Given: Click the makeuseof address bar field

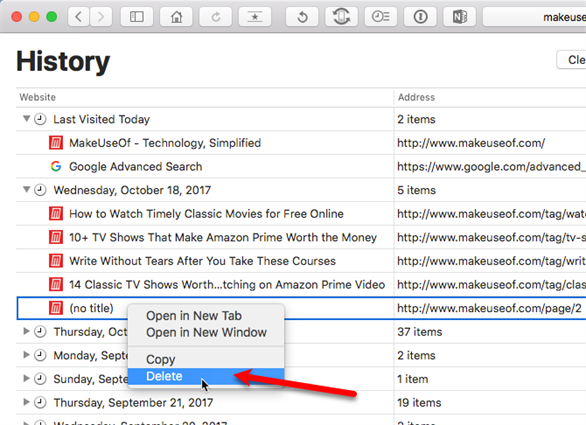Looking at the screenshot, I should coord(534,17).
